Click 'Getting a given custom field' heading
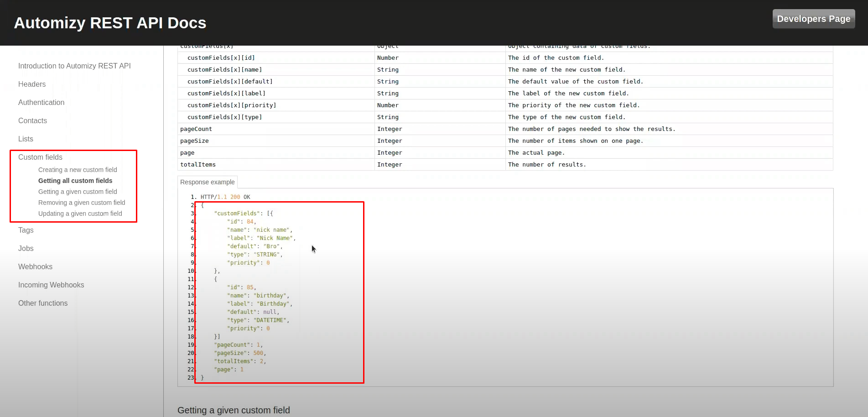Screen dimensions: 868x417 (x=234, y=410)
